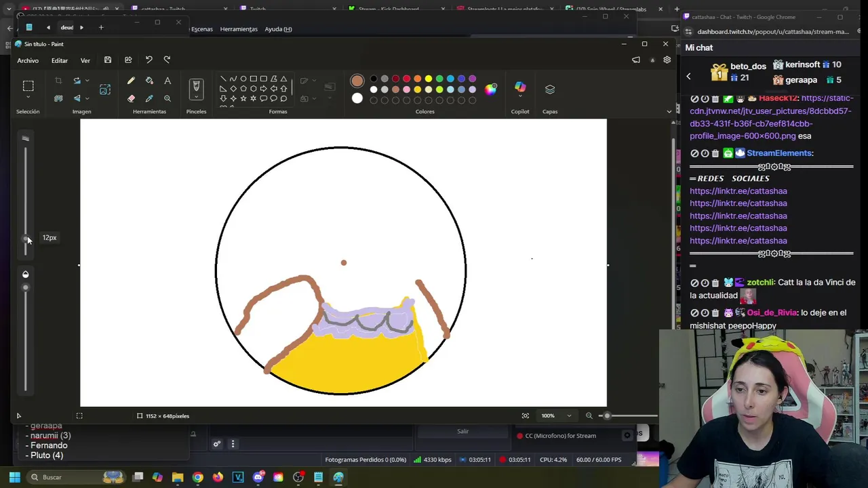Open the Archivo menu
The height and width of the screenshot is (488, 868).
(28, 60)
